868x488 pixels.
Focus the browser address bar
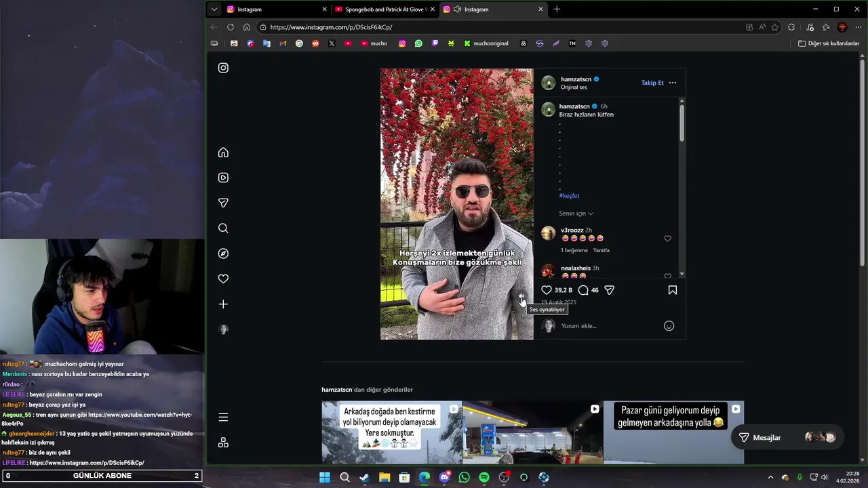[x=502, y=27]
